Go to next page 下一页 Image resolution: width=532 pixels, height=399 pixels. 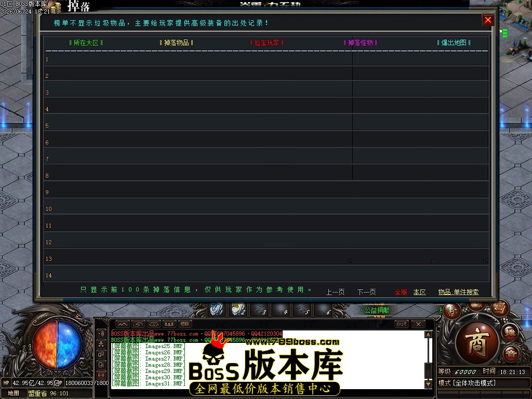coord(366,292)
